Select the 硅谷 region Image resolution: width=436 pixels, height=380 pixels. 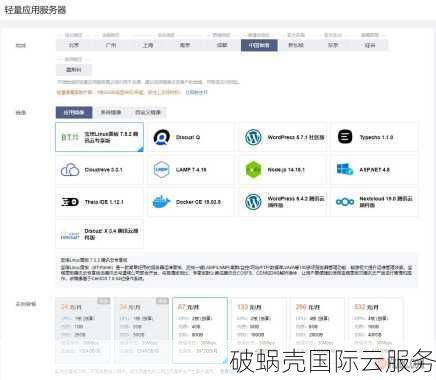click(x=370, y=45)
